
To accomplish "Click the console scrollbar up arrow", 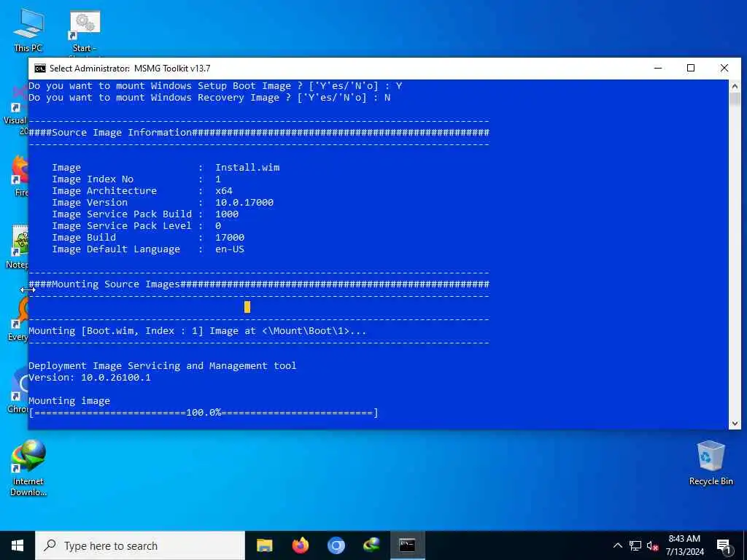I will (735, 86).
